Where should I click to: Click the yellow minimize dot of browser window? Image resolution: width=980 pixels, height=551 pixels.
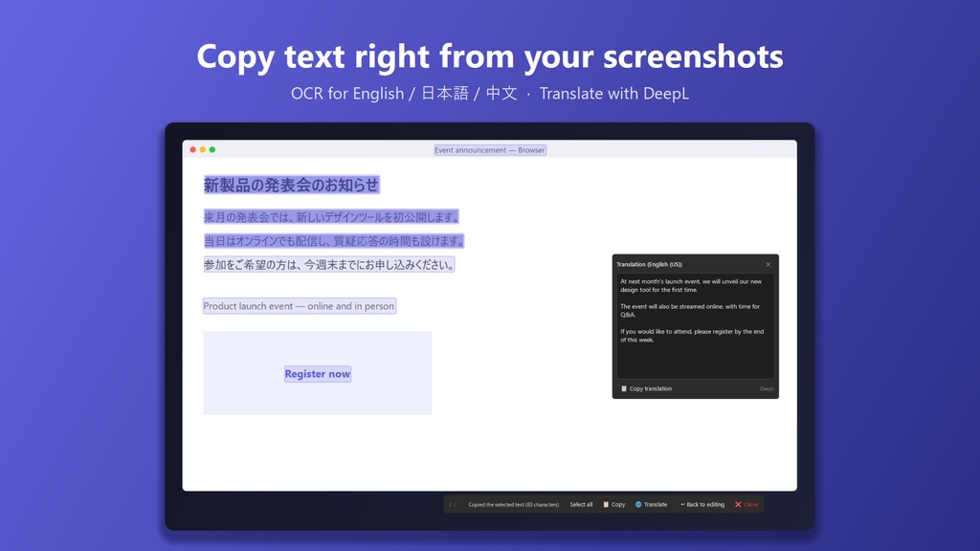point(203,150)
